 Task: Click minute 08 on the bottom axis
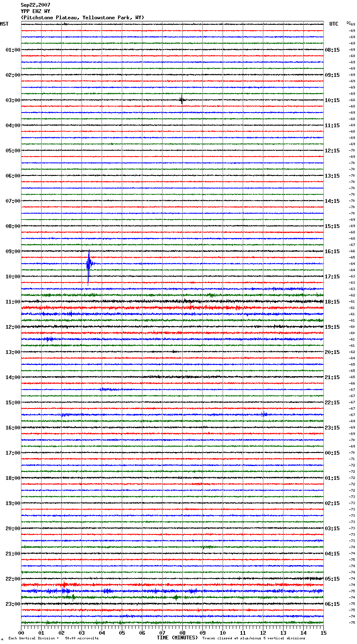click(182, 633)
